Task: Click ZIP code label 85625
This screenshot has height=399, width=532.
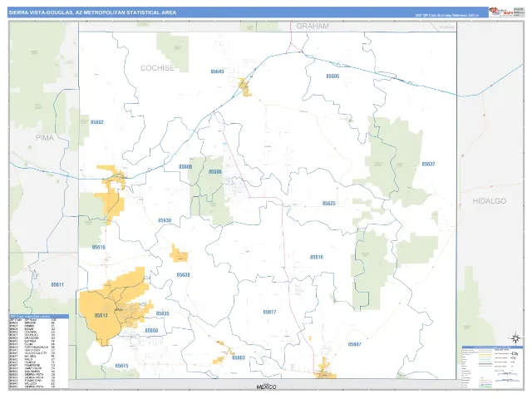Action: pyautogui.click(x=329, y=203)
